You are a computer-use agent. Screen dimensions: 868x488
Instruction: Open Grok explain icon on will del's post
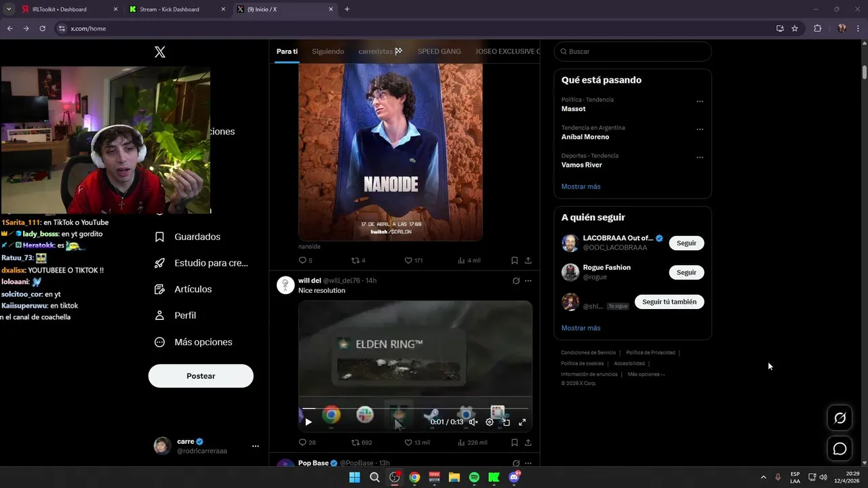[516, 281]
